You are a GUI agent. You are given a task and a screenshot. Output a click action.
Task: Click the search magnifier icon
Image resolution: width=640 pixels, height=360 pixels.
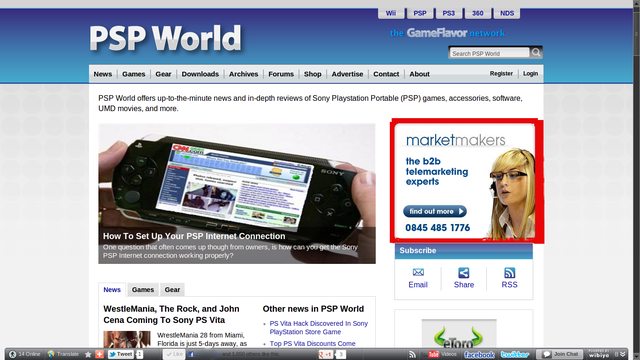536,52
